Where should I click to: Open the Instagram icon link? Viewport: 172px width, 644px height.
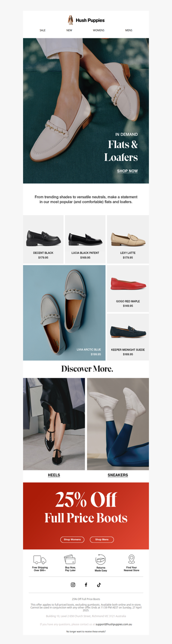coord(73,585)
